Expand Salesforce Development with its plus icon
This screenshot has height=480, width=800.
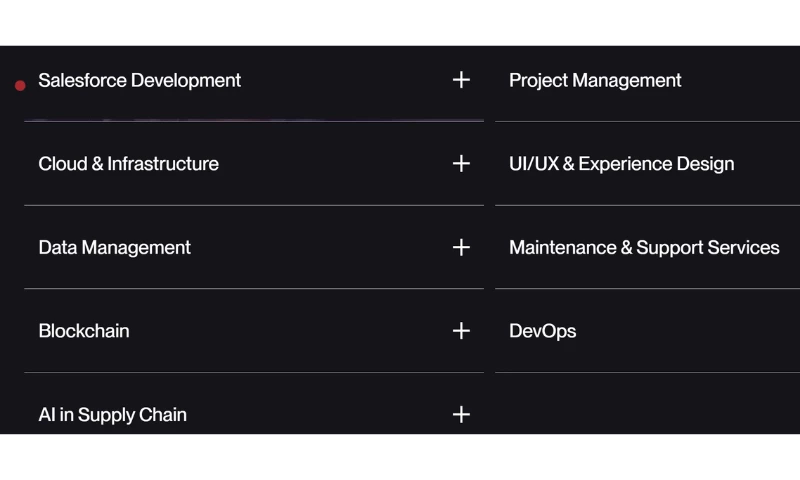pyautogui.click(x=461, y=80)
